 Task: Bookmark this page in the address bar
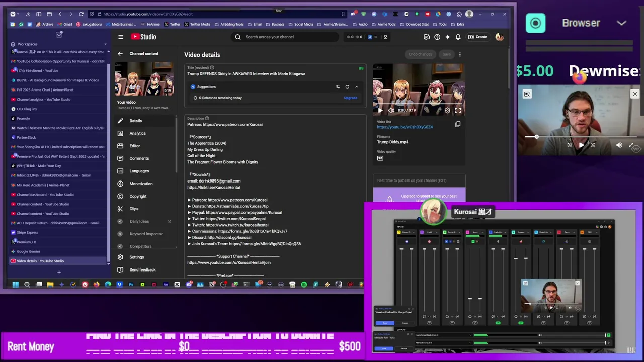tap(343, 14)
